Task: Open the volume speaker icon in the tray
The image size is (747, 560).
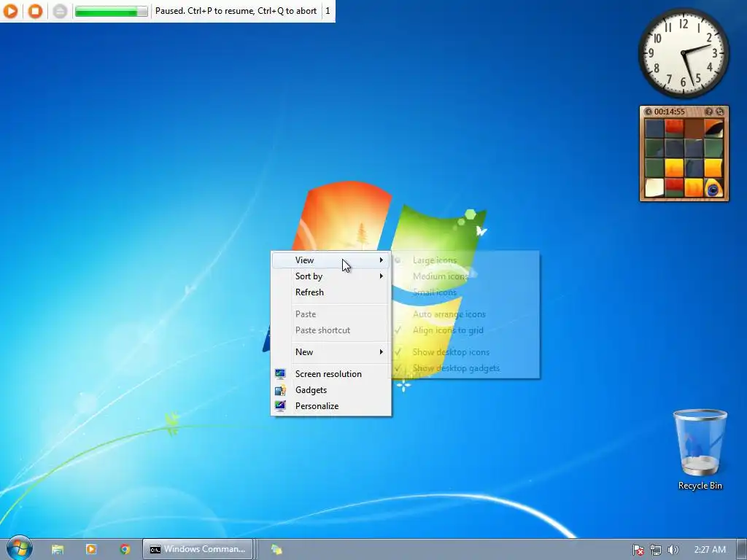Action: 673,550
